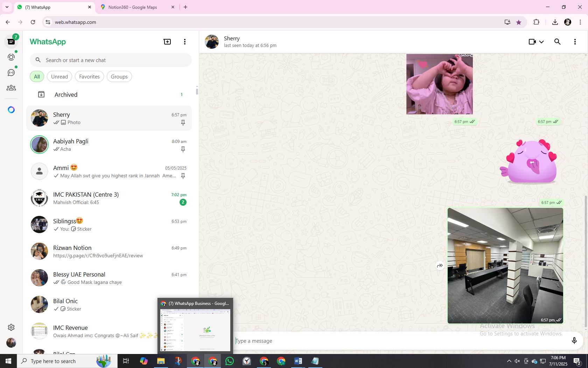
Task: Open the child heart-hands image
Action: (440, 84)
